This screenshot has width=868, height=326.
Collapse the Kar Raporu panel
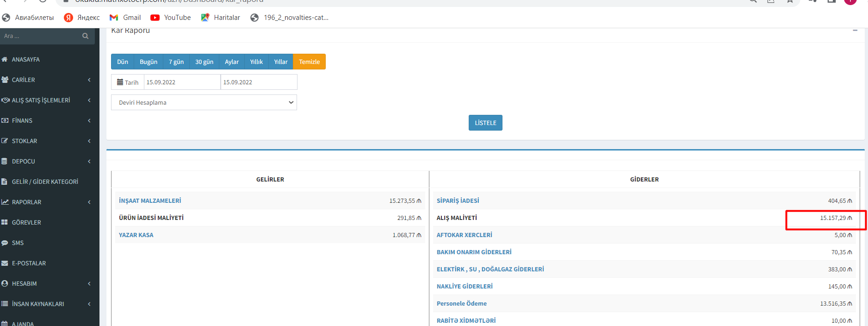(x=855, y=31)
